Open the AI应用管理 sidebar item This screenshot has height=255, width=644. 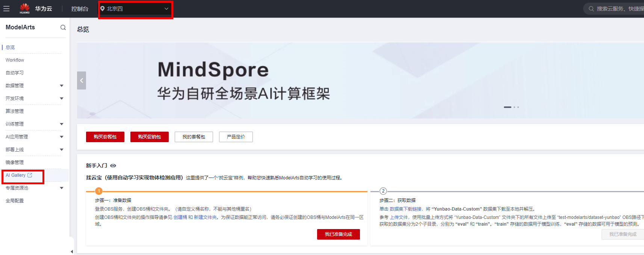coord(17,137)
